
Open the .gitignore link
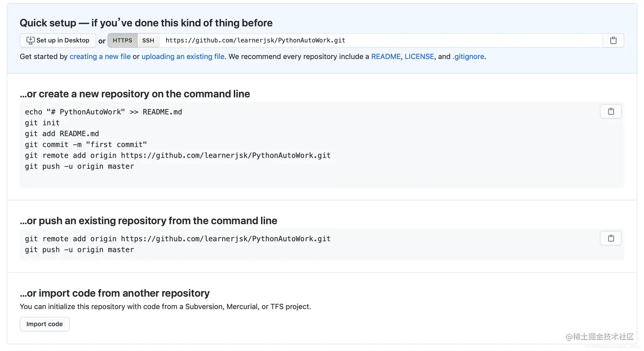click(x=468, y=57)
